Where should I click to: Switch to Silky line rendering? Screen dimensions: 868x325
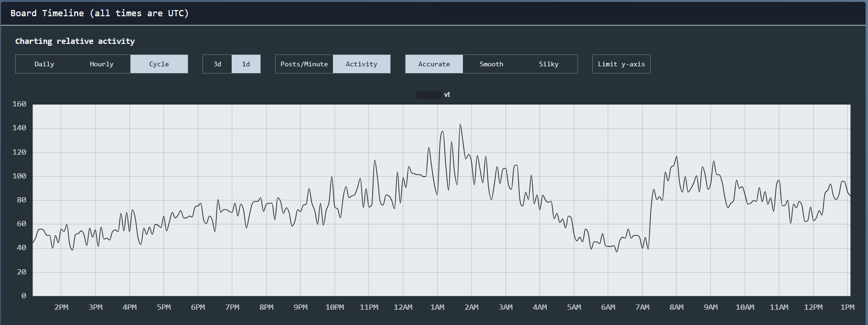pos(549,64)
